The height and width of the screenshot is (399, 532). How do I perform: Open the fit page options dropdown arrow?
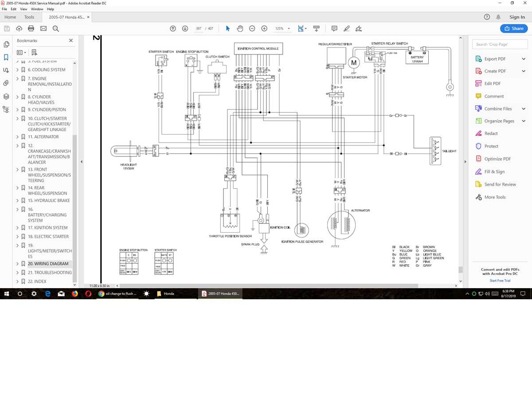pos(305,28)
